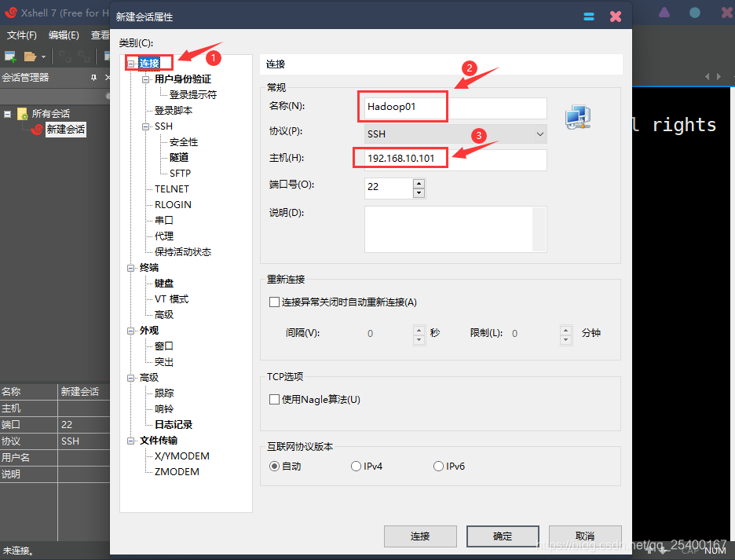The height and width of the screenshot is (560, 735).
Task: Collapse the 外观 tree node
Action: pyautogui.click(x=131, y=331)
